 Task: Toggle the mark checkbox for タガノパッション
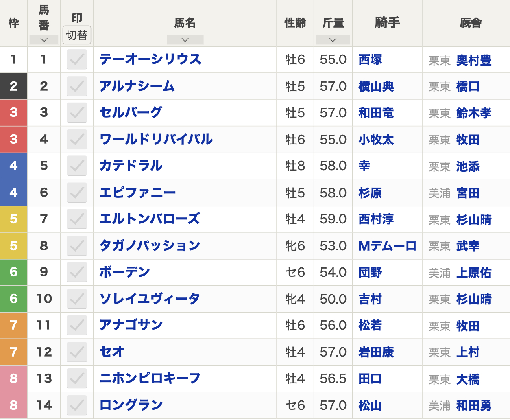77,246
